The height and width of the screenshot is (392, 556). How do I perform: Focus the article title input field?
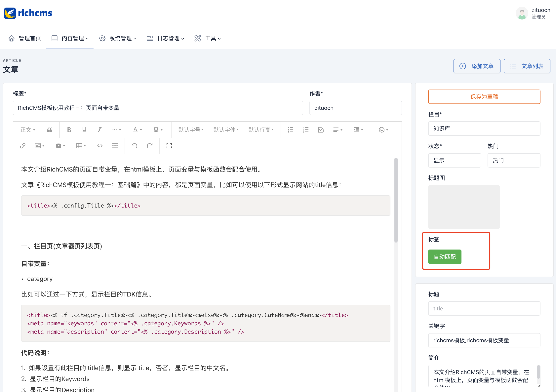point(158,108)
